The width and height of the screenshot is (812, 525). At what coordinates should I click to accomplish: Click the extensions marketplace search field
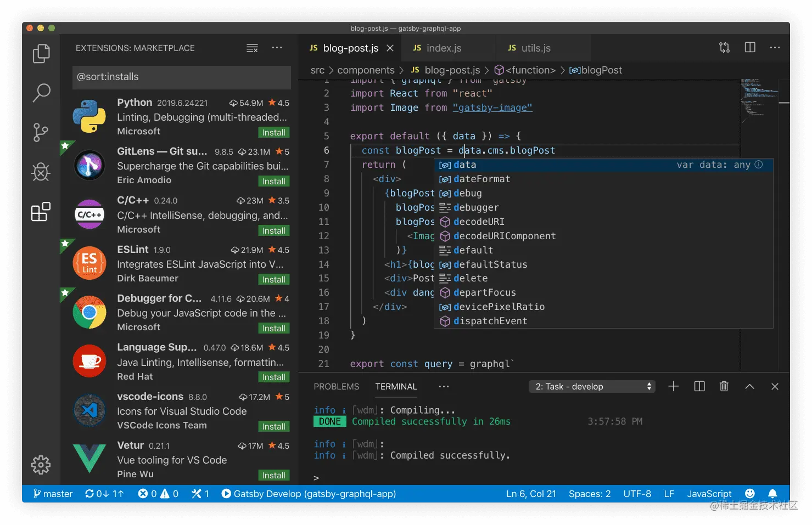(x=181, y=77)
